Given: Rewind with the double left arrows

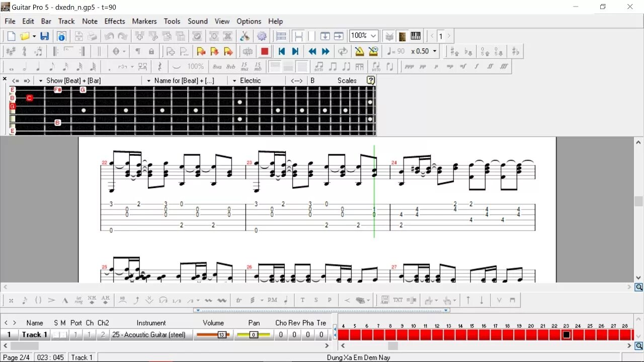Looking at the screenshot, I should click(312, 51).
